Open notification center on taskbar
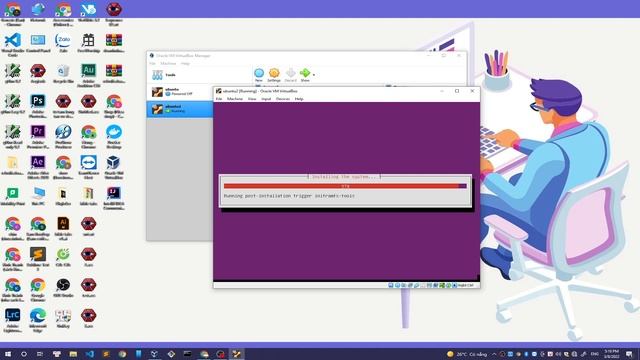The height and width of the screenshot is (360, 640). [x=629, y=354]
